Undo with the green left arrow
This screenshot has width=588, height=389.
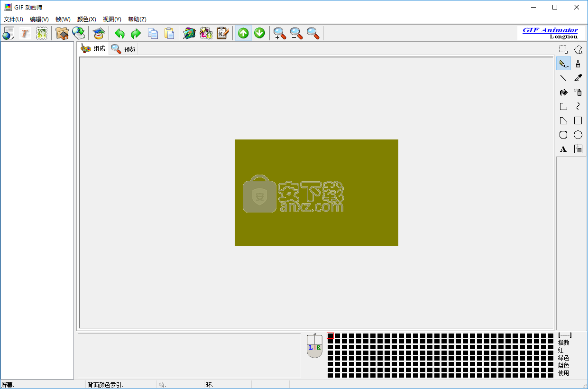click(119, 33)
